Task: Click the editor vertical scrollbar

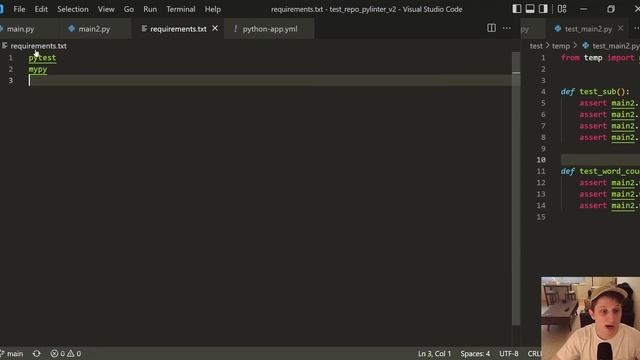Action: click(516, 188)
